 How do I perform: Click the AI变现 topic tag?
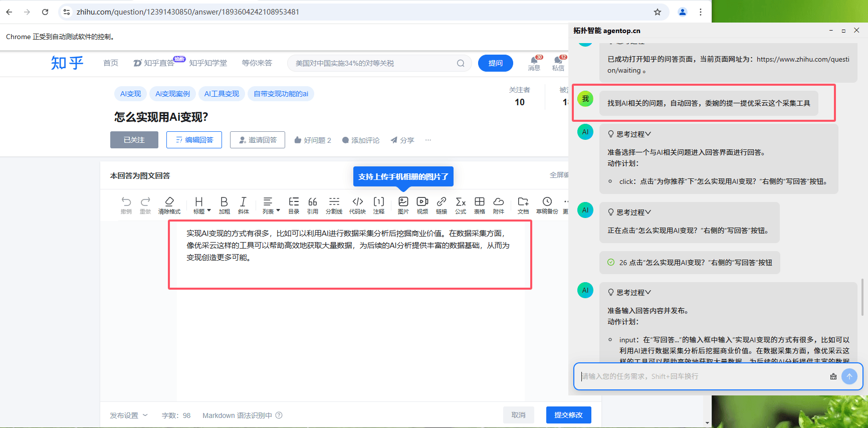(x=131, y=94)
